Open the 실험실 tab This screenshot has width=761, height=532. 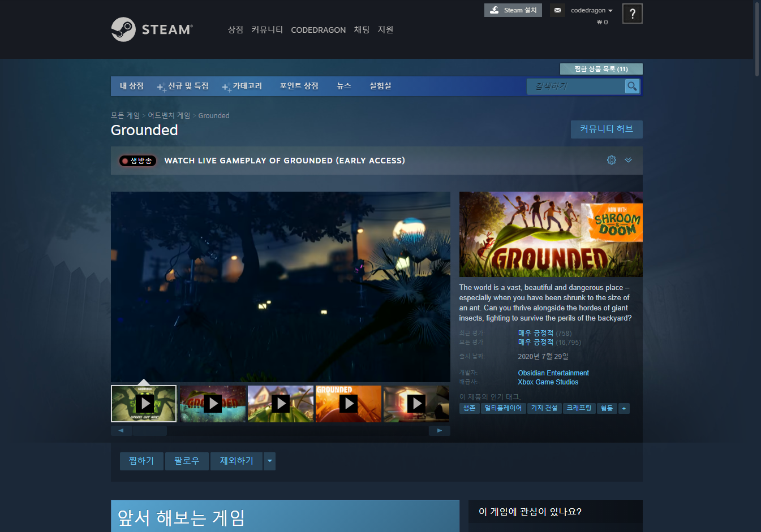pyautogui.click(x=380, y=86)
